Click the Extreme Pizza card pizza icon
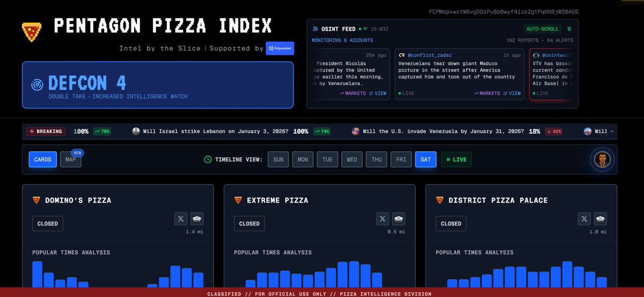The height and width of the screenshot is (297, 644). click(238, 200)
